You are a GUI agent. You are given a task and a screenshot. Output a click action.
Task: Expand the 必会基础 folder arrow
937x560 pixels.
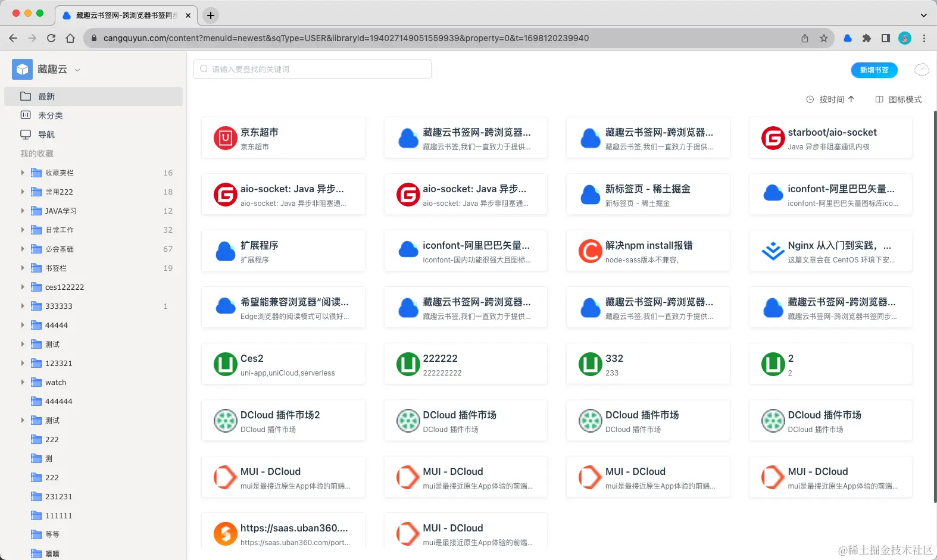(x=23, y=249)
